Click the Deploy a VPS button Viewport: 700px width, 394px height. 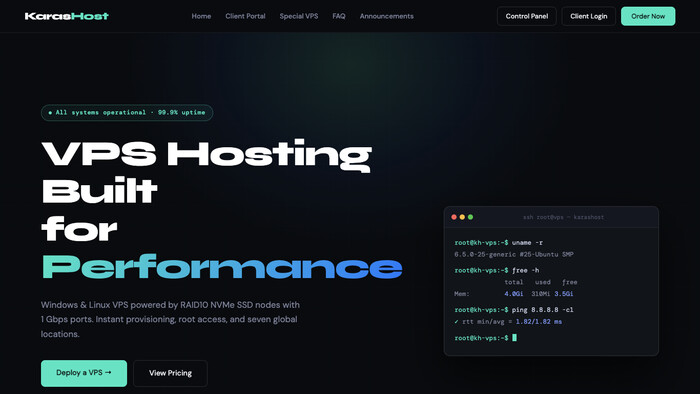coord(84,373)
